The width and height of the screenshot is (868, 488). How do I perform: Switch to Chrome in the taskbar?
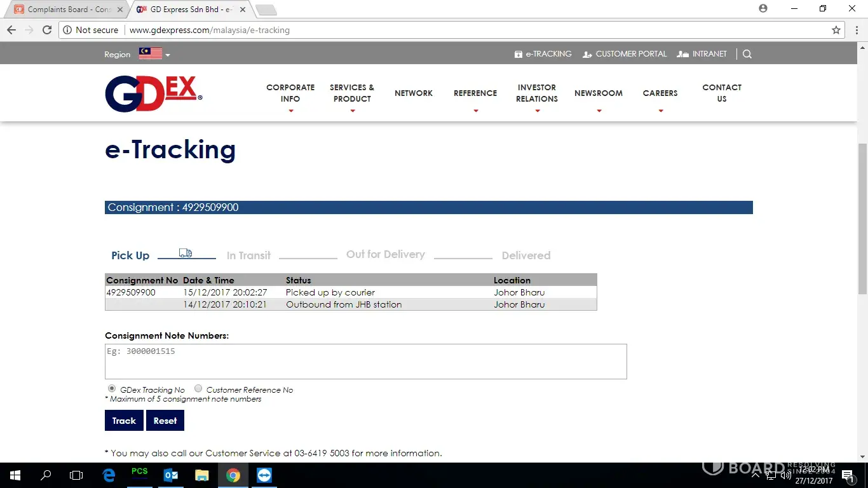233,475
